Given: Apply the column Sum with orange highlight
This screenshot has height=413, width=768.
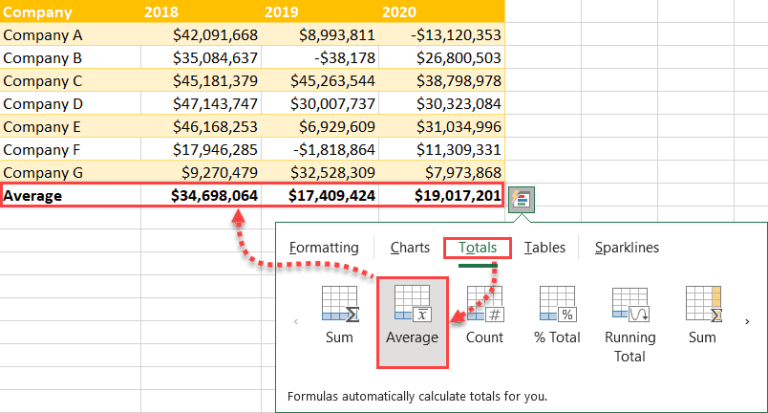Looking at the screenshot, I should (x=702, y=316).
